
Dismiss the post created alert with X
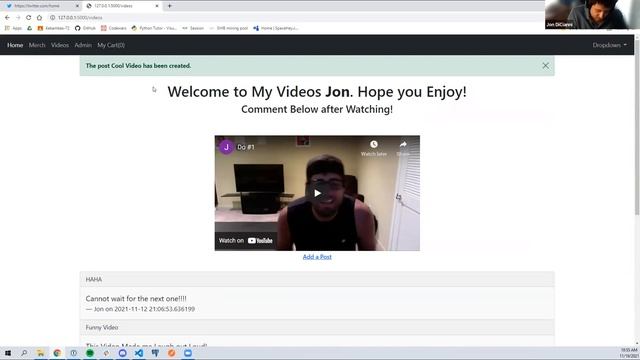click(545, 66)
